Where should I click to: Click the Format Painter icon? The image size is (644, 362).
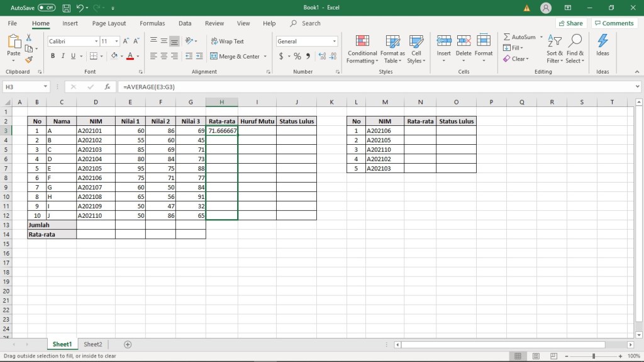(x=28, y=60)
